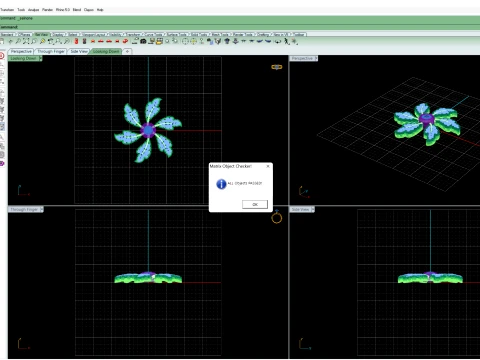The height and width of the screenshot is (360, 480).
Task: Select the Display toolbar tab
Action: tap(58, 34)
